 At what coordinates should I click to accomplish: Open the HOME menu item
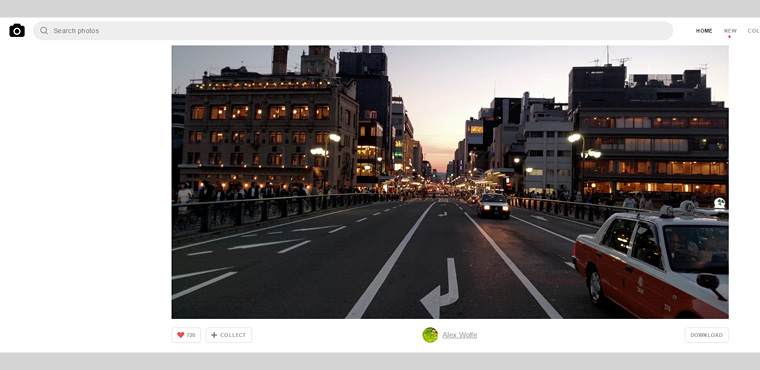click(x=704, y=31)
